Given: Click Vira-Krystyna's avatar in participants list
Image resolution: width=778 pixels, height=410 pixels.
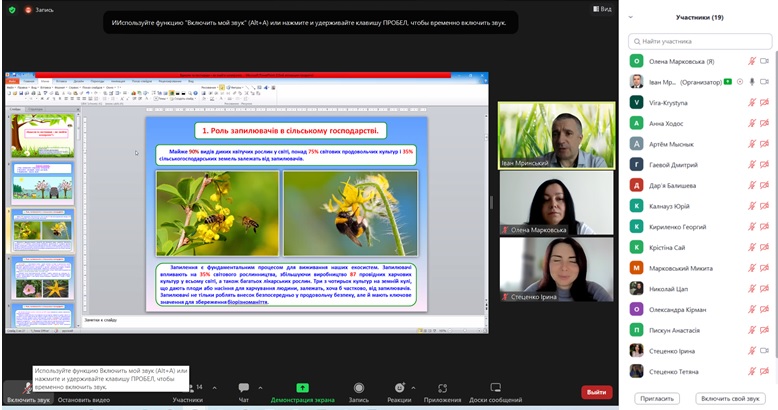Looking at the screenshot, I should tap(637, 102).
